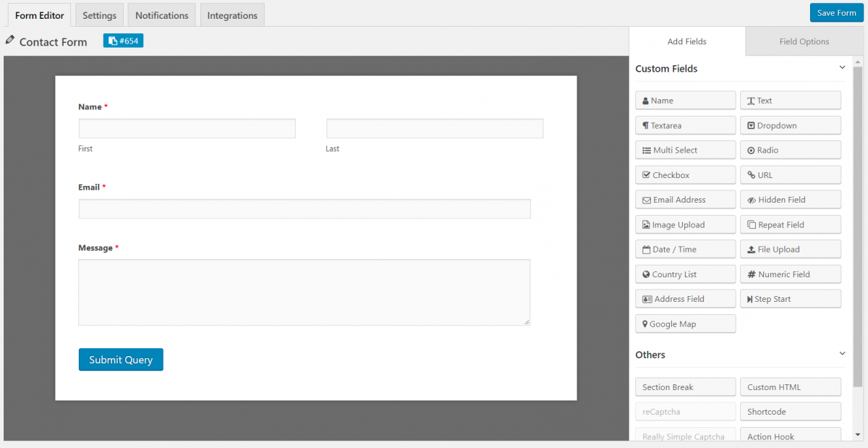
Task: Insert a Textarea field
Action: (x=684, y=125)
